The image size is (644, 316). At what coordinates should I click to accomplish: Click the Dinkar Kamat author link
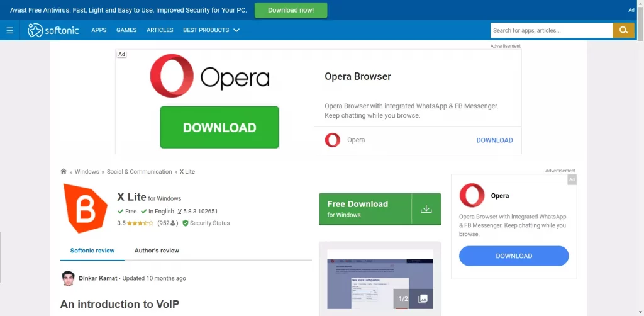(x=98, y=278)
